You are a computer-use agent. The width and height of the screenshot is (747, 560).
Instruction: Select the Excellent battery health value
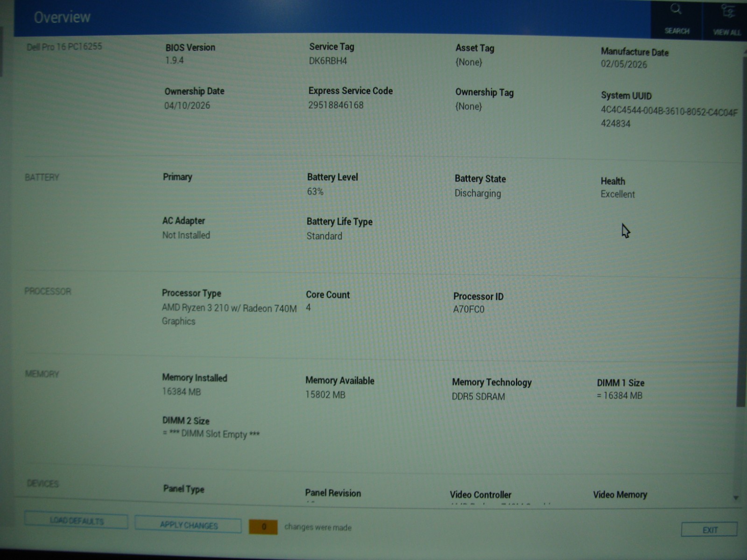(618, 194)
